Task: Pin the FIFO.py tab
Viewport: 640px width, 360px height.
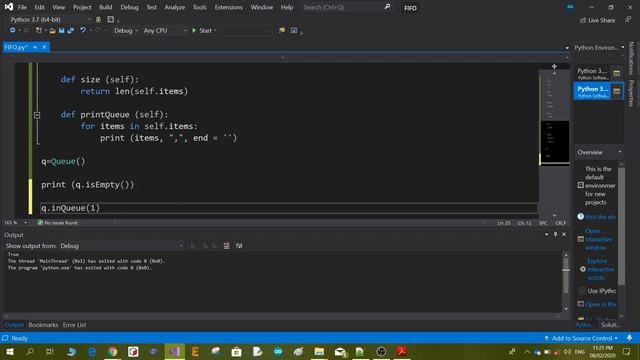Action: pyautogui.click(x=35, y=47)
